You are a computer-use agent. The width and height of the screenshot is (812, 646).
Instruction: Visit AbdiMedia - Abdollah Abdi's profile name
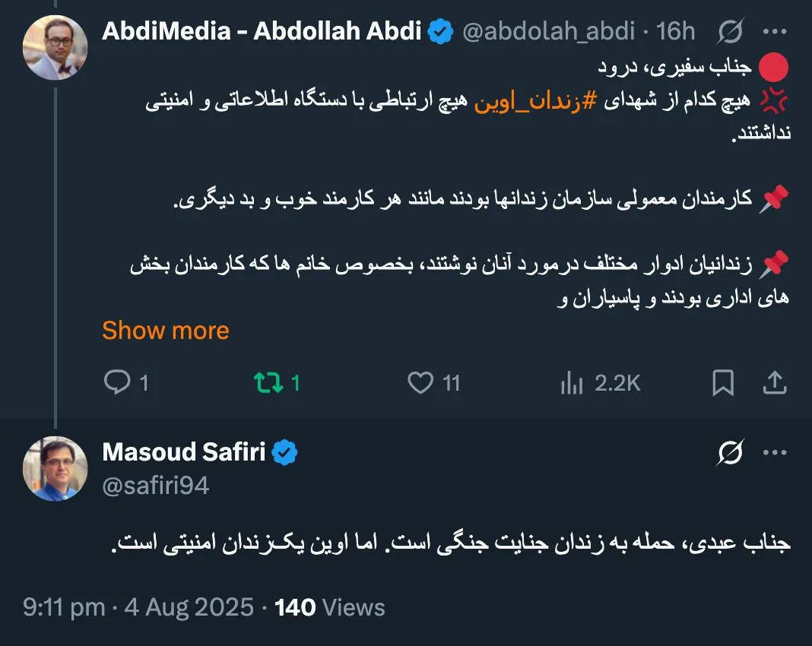tap(261, 31)
